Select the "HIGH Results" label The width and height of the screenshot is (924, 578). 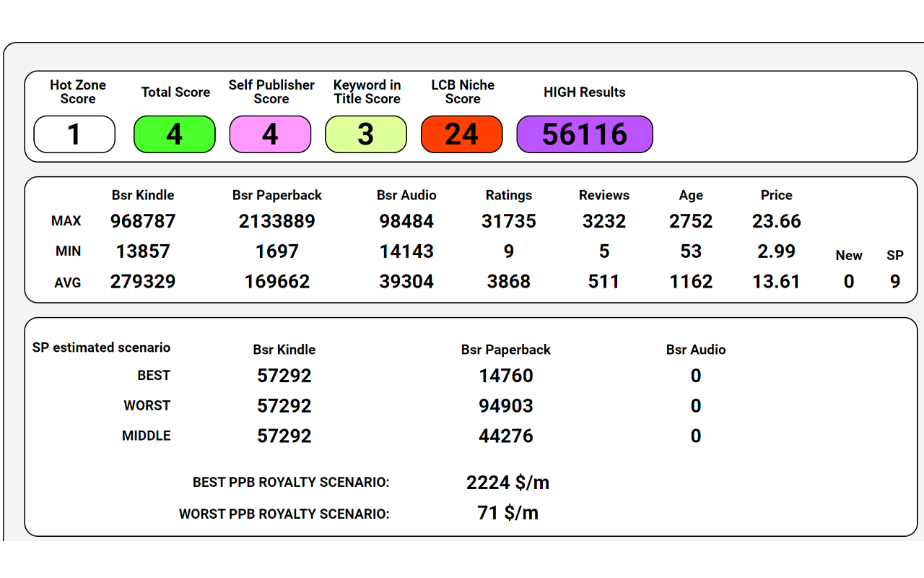point(585,92)
